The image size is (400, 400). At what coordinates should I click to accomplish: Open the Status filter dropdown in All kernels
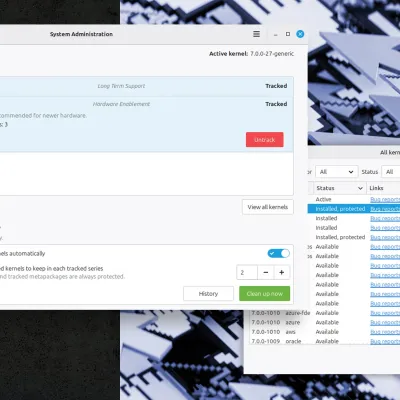click(x=391, y=172)
